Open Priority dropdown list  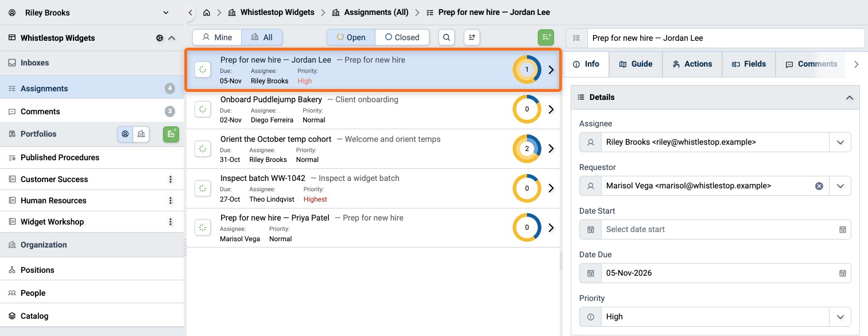point(840,316)
